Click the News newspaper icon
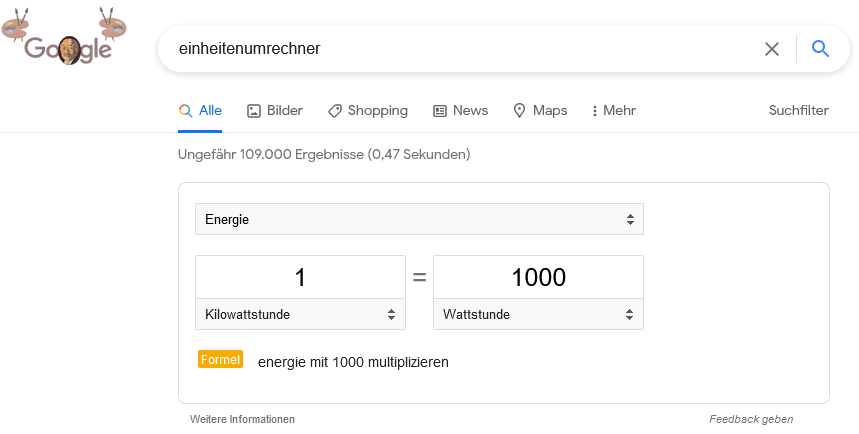Screen dimensions: 859x434 tap(440, 111)
